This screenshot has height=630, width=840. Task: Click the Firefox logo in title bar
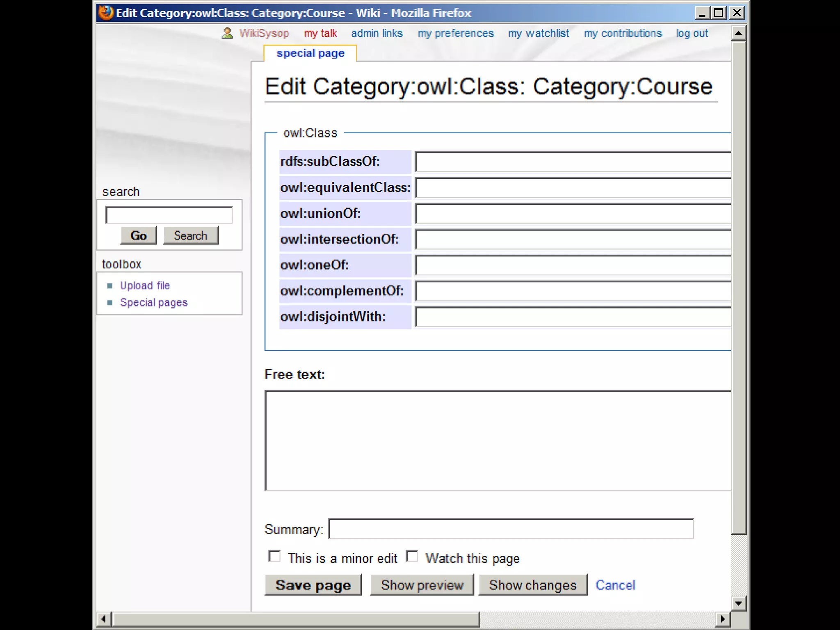106,13
